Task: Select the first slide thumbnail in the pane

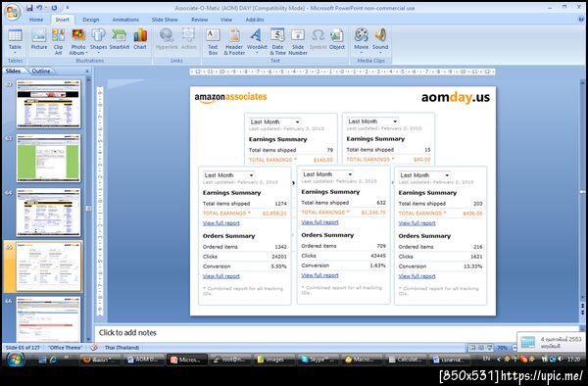Action: tap(48, 104)
